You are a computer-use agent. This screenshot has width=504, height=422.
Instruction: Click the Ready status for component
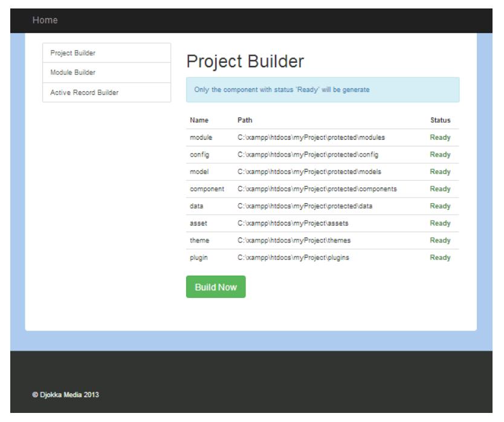[x=440, y=189]
